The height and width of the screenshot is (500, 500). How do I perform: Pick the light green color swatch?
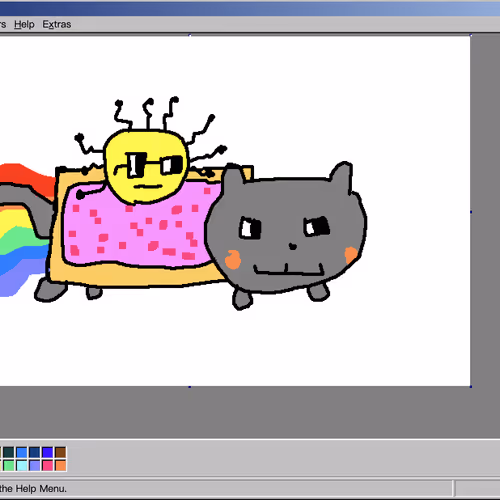9,465
